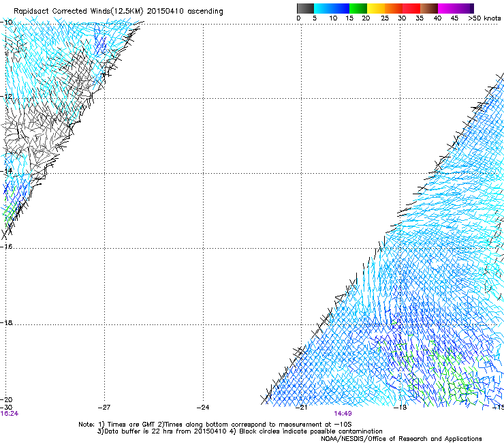Click the '-20' latitude axis label

tap(7, 400)
